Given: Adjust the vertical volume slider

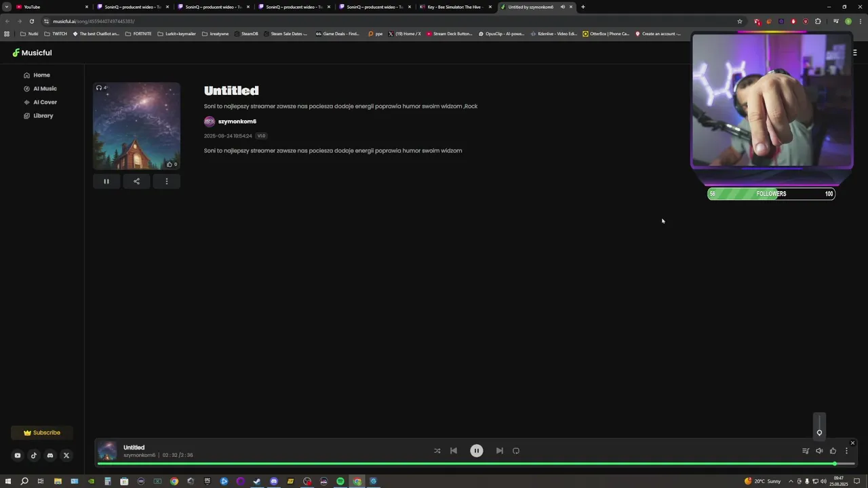Looking at the screenshot, I should tap(819, 426).
